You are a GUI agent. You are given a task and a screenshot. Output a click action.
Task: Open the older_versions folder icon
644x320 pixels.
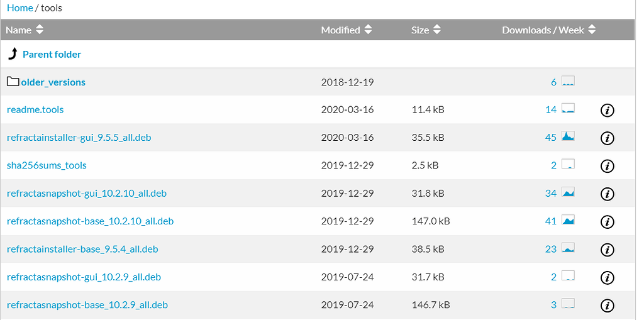pos(13,82)
